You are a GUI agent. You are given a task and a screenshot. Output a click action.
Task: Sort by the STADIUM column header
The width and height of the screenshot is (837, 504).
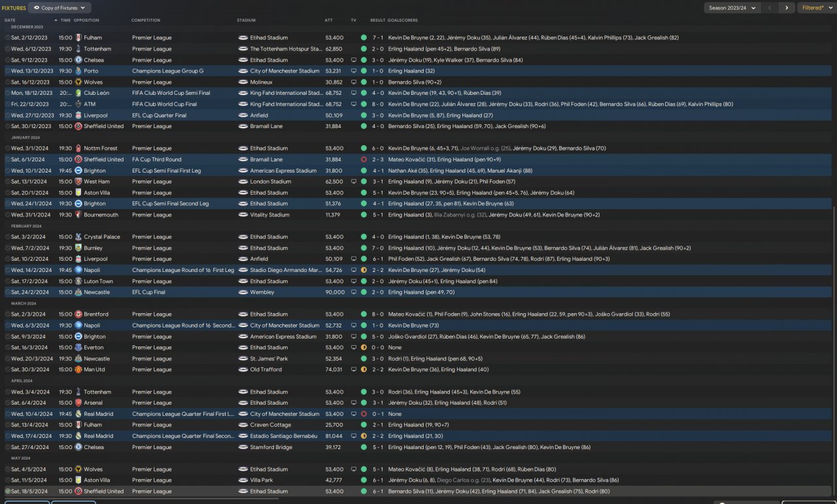coord(247,20)
